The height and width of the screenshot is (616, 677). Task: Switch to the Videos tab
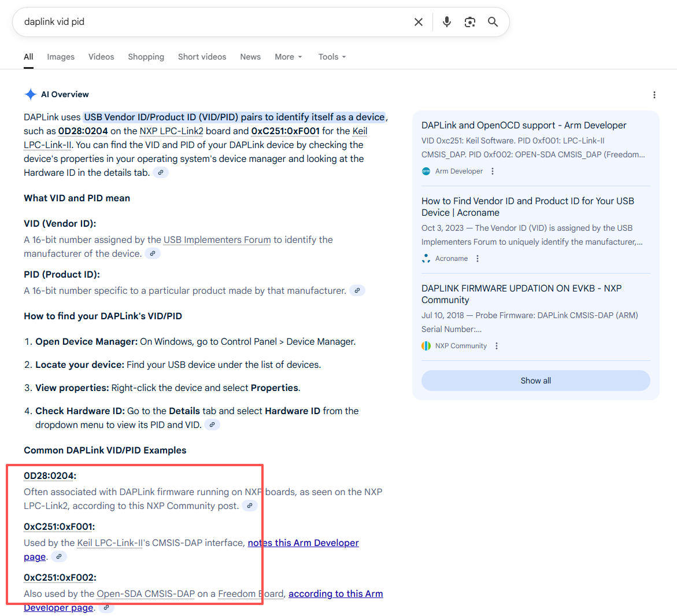pos(101,57)
